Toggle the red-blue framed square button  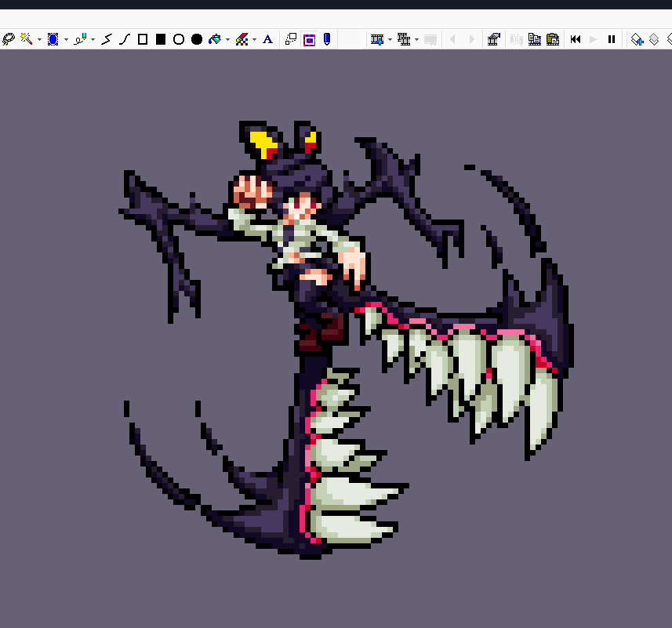tap(309, 40)
